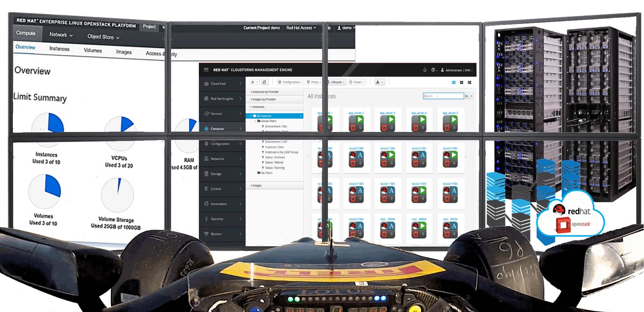Screen dimensions: 644x312
Task: Collapse the Instances accordion
Action: (x=274, y=107)
